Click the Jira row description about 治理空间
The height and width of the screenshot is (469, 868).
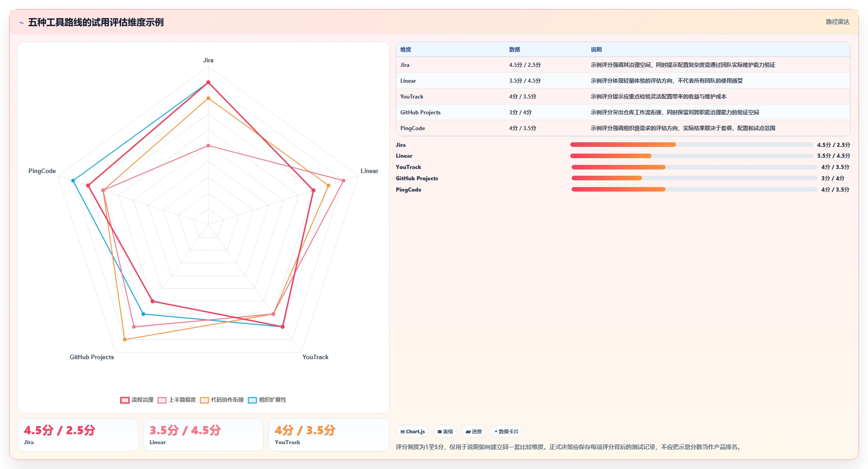(x=683, y=65)
